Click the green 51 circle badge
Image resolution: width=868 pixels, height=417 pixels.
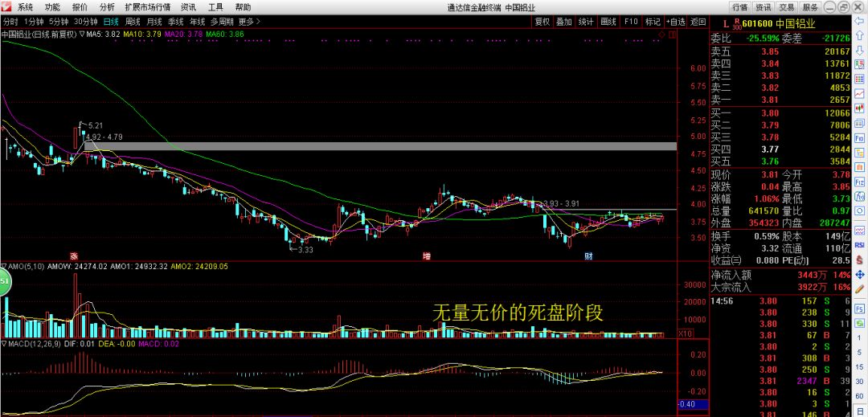point(5,281)
